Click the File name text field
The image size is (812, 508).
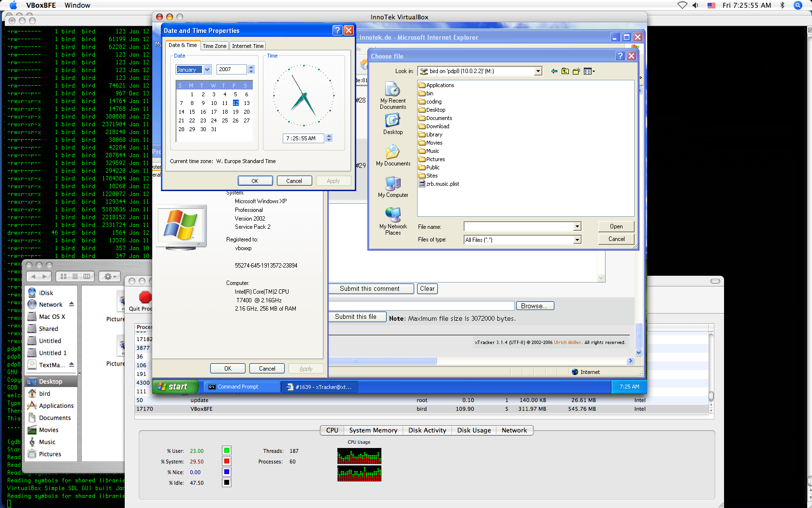coord(519,226)
